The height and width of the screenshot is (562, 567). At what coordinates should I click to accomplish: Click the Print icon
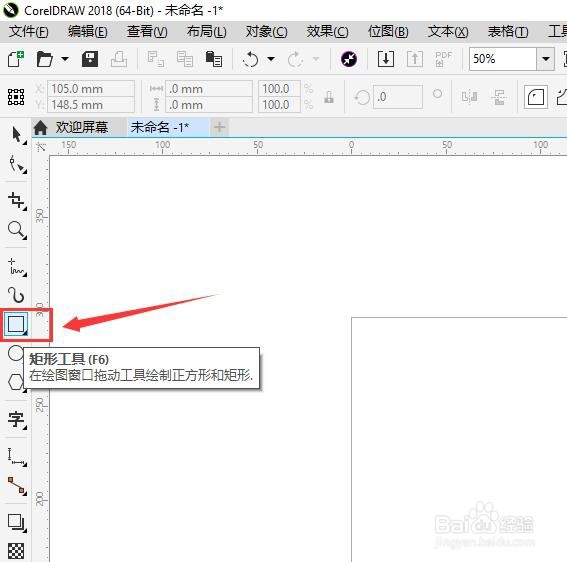119,59
